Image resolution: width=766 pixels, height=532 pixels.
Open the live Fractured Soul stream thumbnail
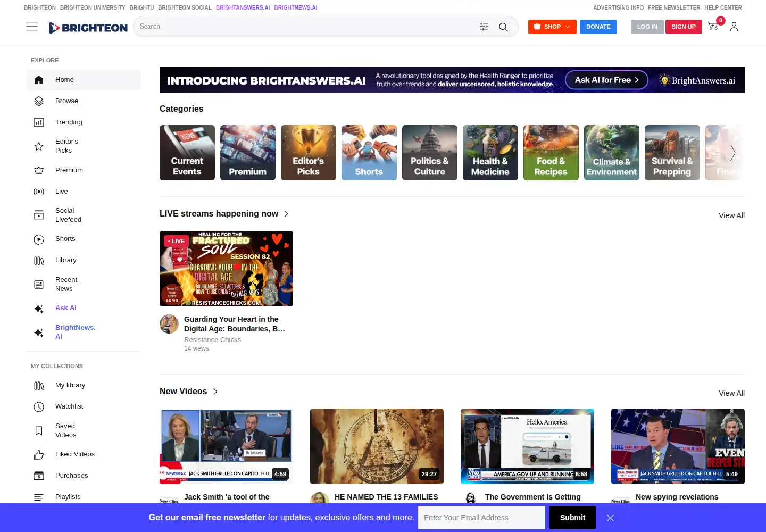[x=226, y=269]
